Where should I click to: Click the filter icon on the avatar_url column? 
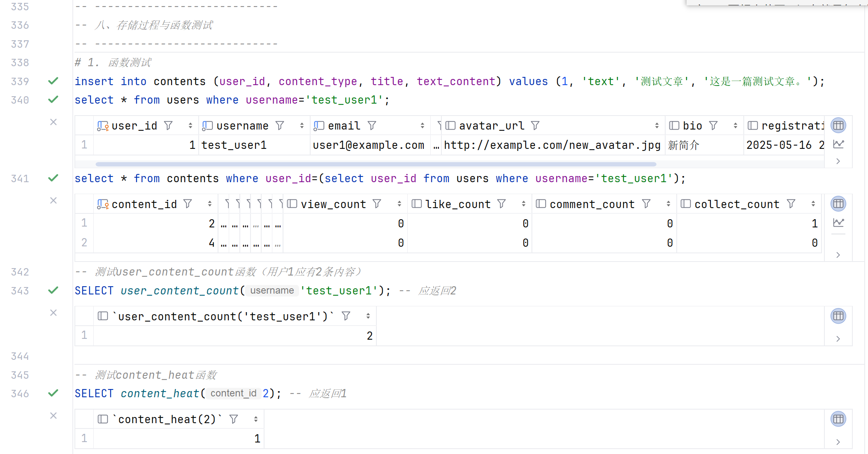(x=535, y=125)
